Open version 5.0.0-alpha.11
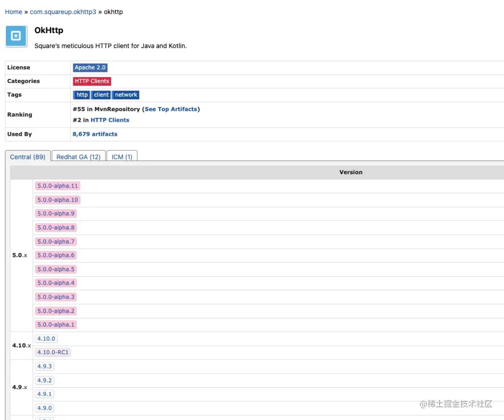This screenshot has height=420, width=504. (57, 186)
